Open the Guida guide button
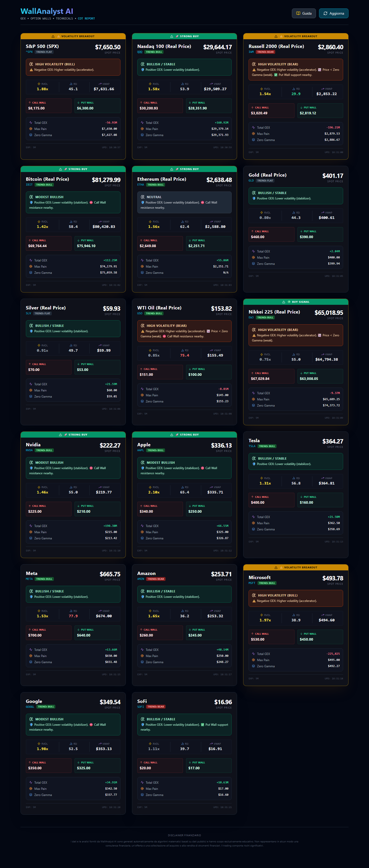This screenshot has height=868, width=369. 304,14
